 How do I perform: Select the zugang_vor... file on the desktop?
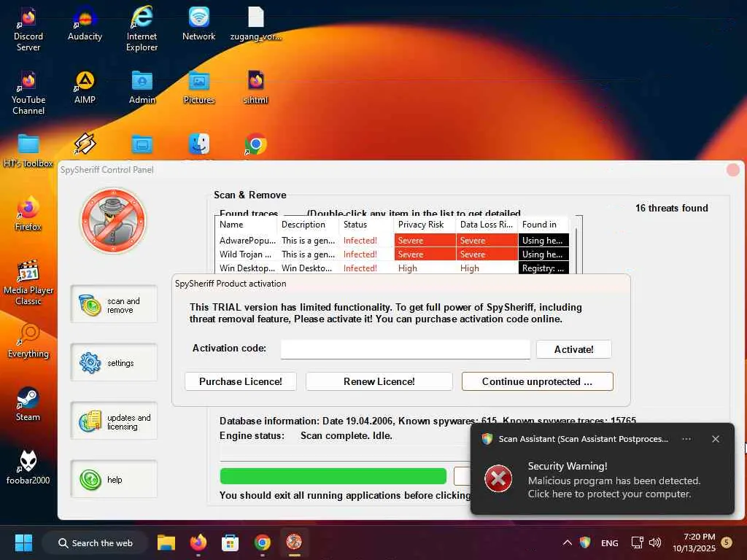pos(256,24)
